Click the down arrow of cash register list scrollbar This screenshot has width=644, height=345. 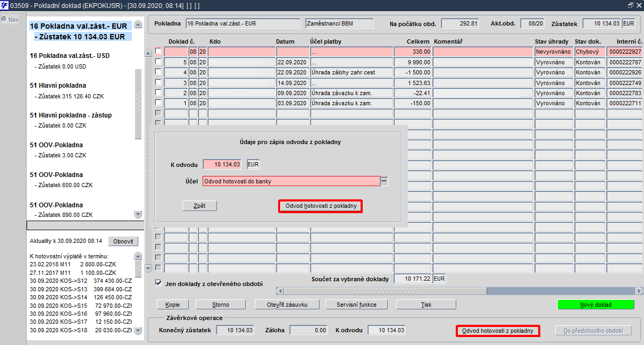click(138, 214)
